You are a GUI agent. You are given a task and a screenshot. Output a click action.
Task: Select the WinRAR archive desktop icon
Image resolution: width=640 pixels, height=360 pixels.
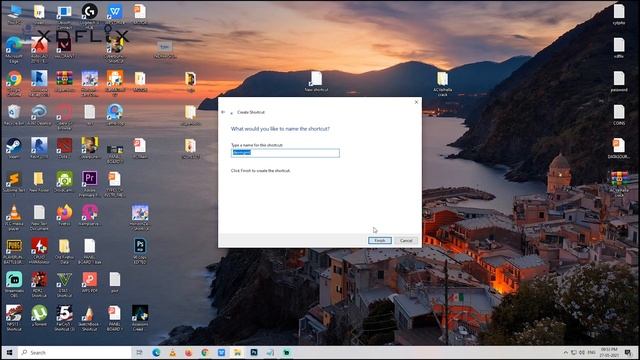point(64,81)
